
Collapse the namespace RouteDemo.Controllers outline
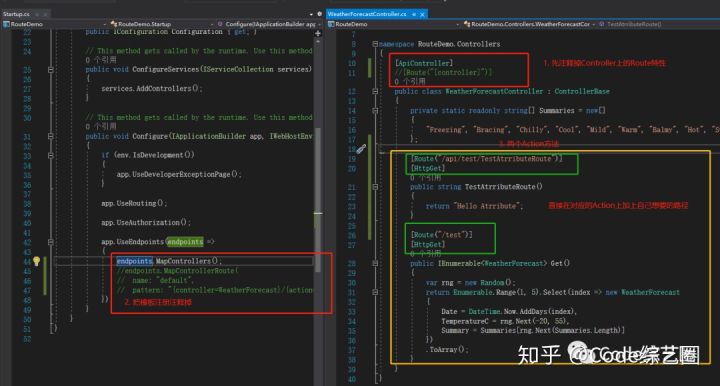[x=375, y=44]
